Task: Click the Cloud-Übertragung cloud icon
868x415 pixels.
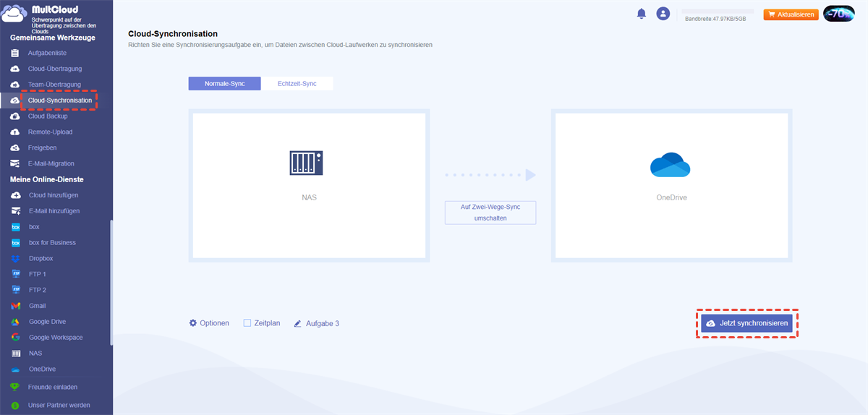Action: pos(15,69)
